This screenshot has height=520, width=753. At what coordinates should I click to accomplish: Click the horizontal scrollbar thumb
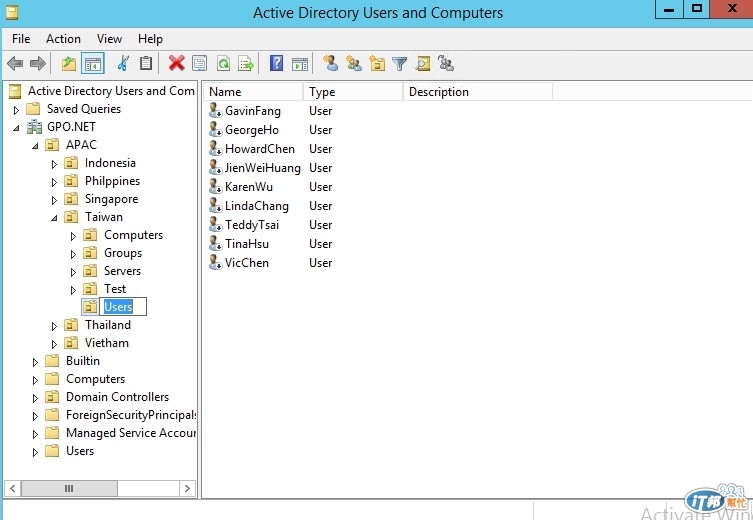(x=69, y=488)
